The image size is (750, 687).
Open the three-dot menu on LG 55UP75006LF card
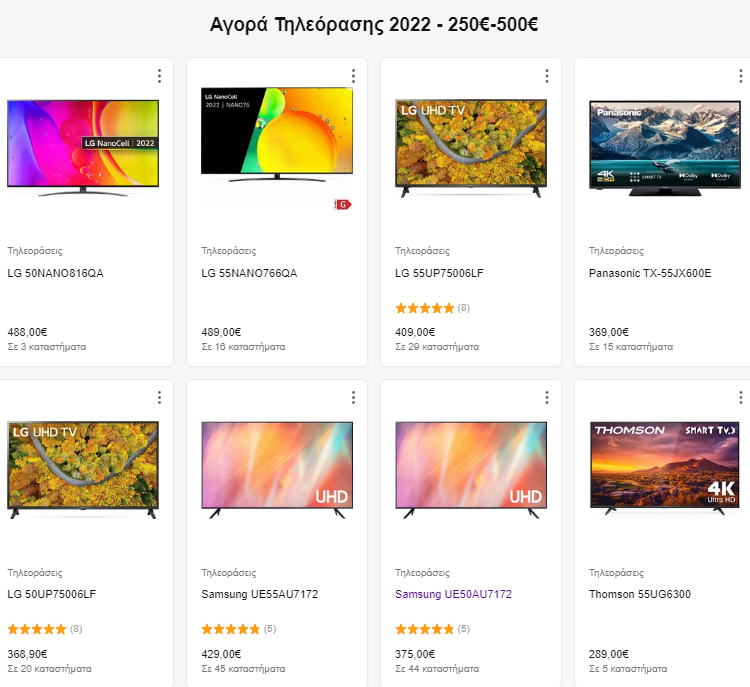pos(547,76)
